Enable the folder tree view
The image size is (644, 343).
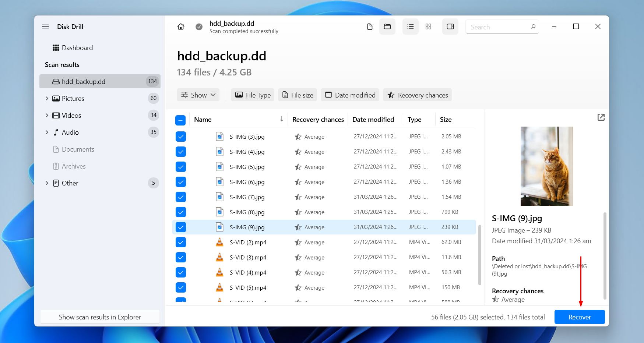click(387, 26)
